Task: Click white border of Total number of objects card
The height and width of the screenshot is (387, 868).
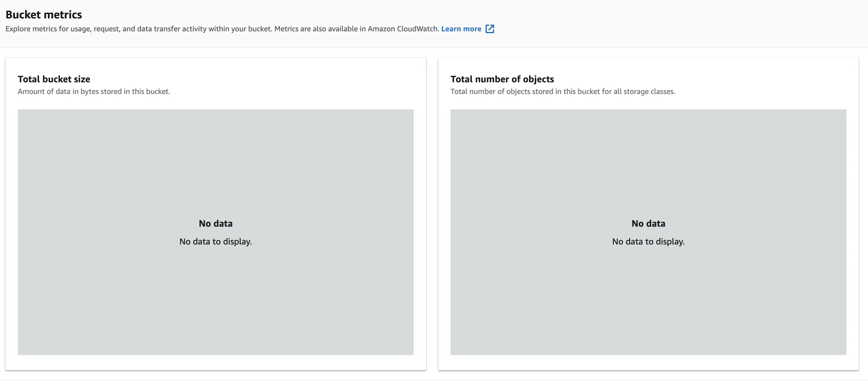Action: [x=648, y=363]
